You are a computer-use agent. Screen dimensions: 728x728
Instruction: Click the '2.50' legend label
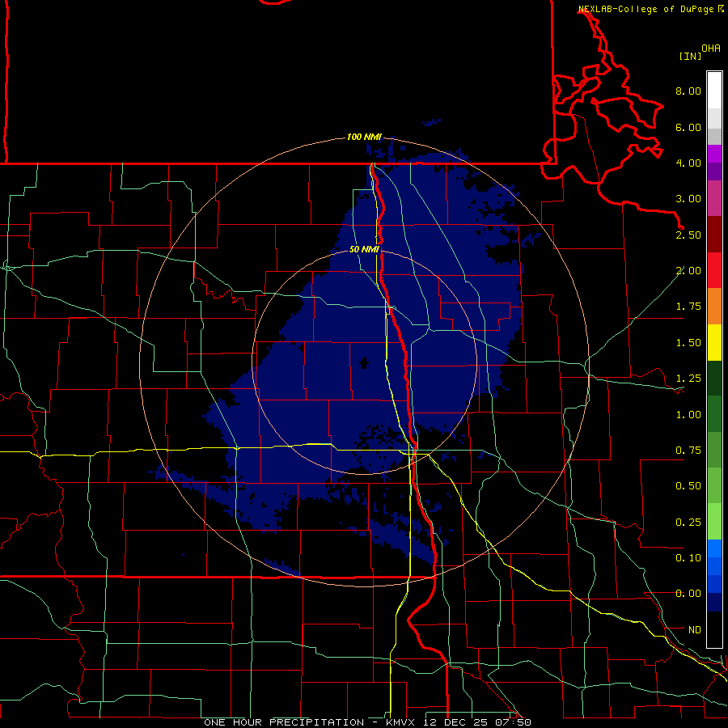point(688,235)
